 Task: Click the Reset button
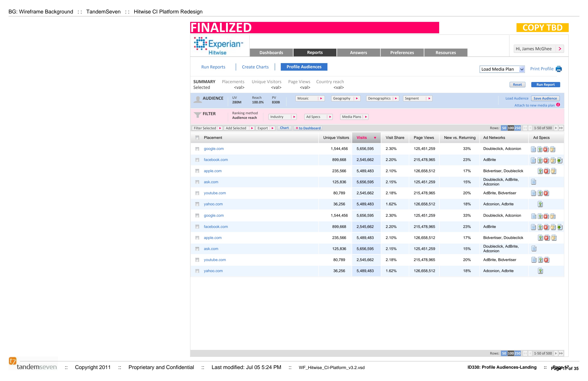517,85
